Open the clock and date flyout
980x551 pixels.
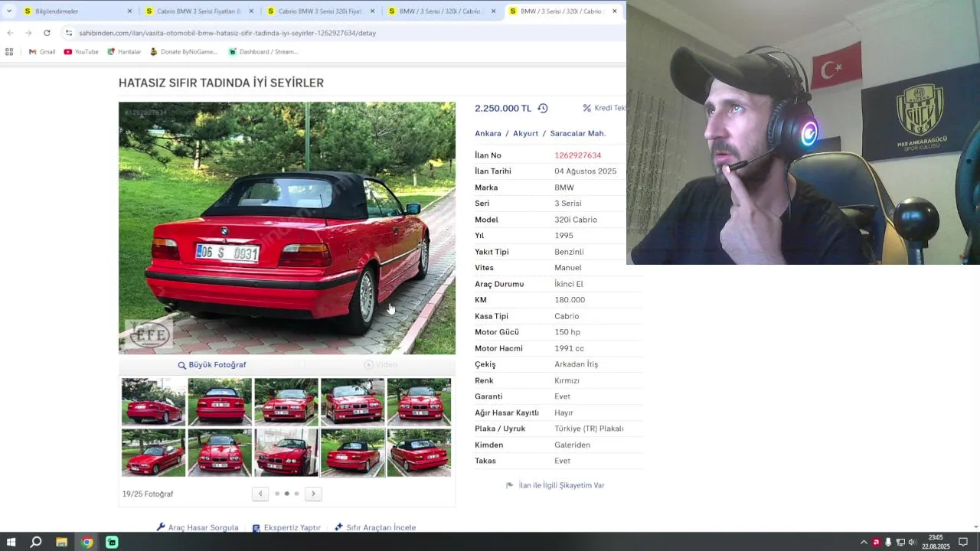click(x=936, y=542)
